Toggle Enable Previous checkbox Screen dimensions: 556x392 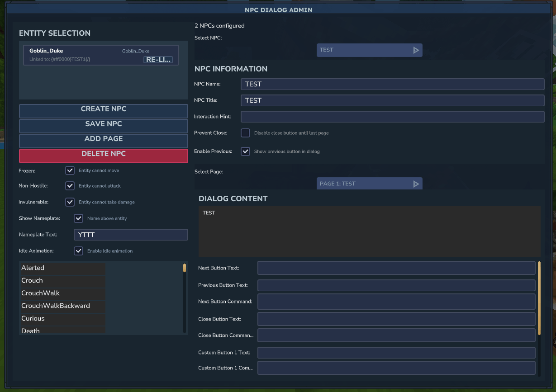245,151
